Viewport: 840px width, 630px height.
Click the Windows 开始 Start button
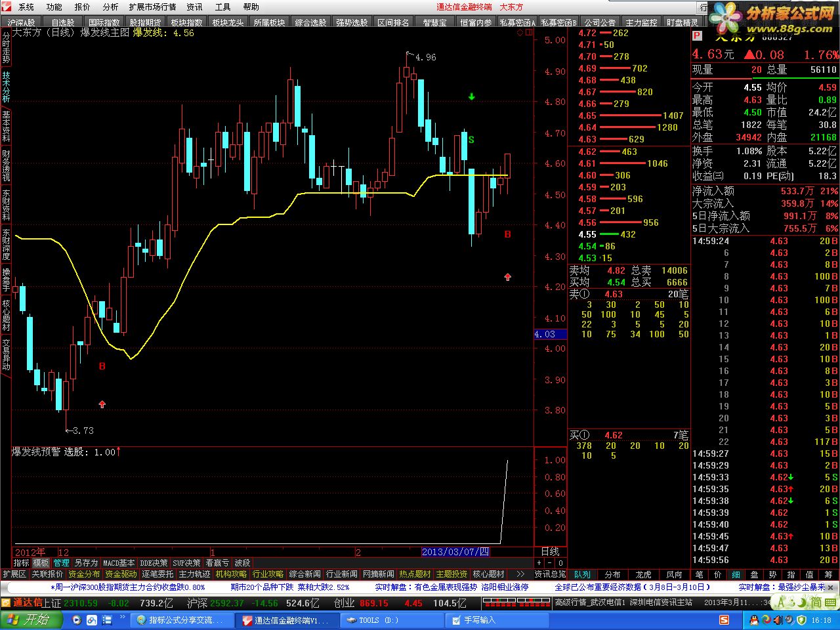point(30,619)
